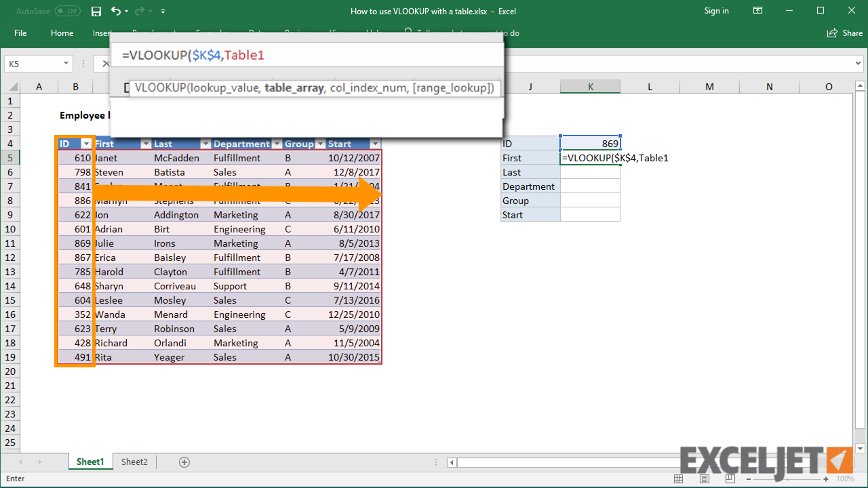The height and width of the screenshot is (488, 868).
Task: Click Zoom In on the status bar
Action: (826, 479)
